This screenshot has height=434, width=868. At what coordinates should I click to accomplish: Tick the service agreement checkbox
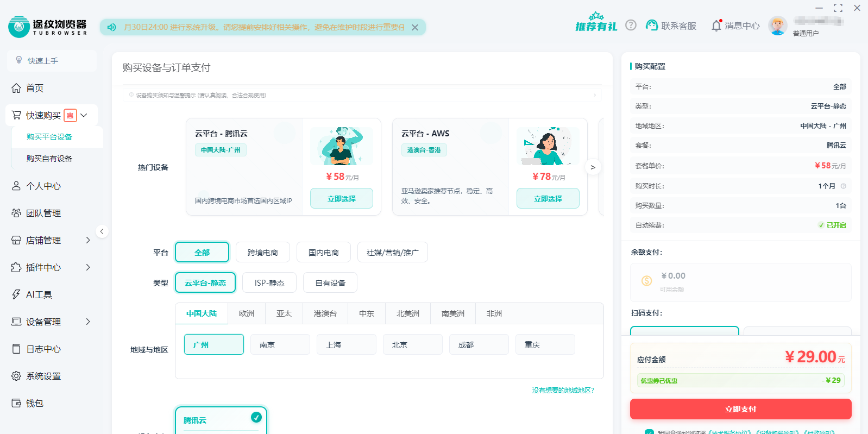(649, 432)
